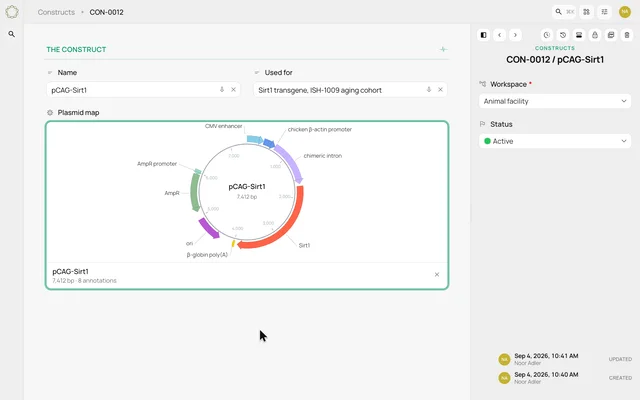Select the lavender chimeric intron arc
Image resolution: width=640 pixels, height=400 pixels.
(291, 163)
